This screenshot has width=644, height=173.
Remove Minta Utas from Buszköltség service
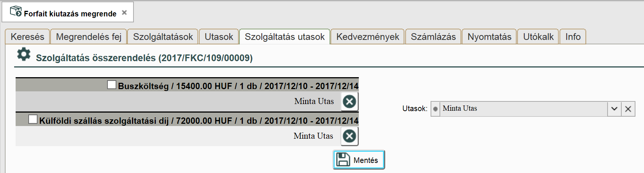click(x=349, y=101)
